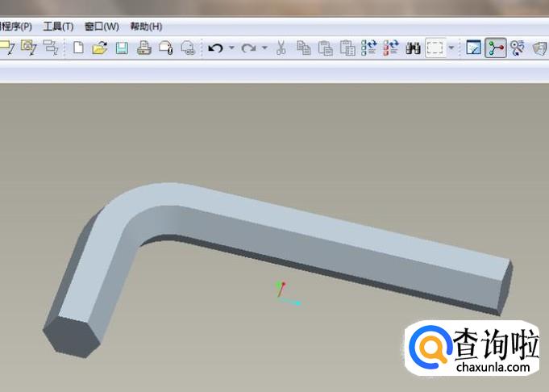This screenshot has height=392, width=549.
Task: Click the coordinate system origin in viewport
Action: click(x=280, y=296)
